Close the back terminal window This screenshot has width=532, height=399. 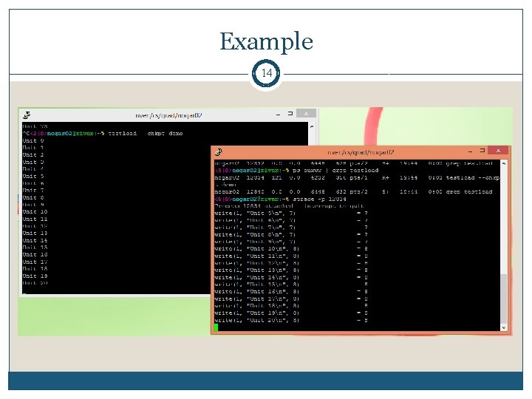point(307,113)
